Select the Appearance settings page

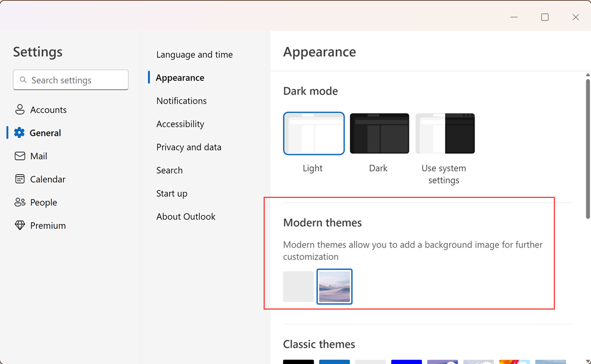pyautogui.click(x=180, y=77)
